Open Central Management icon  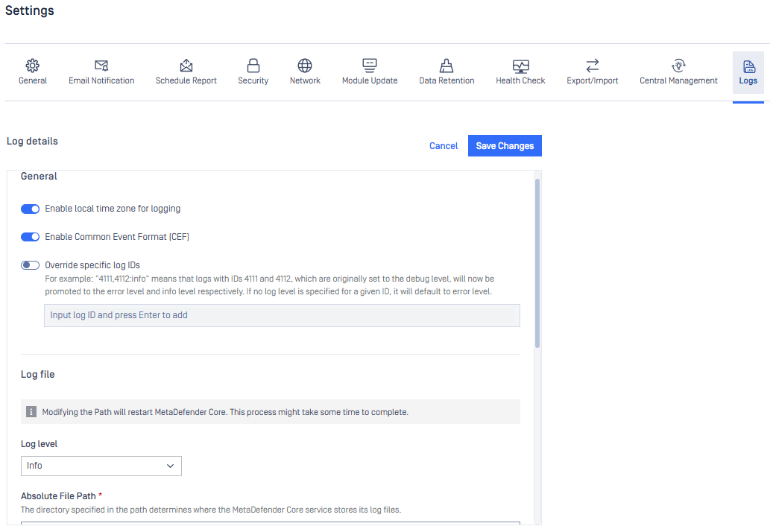[x=678, y=66]
